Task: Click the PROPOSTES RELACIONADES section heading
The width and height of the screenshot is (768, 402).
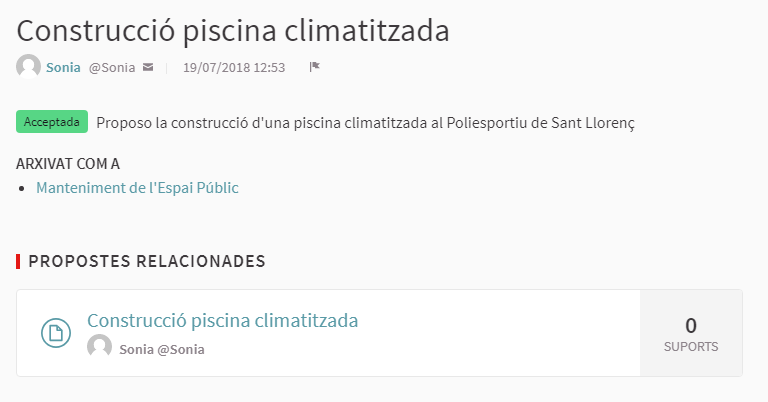Action: tap(146, 262)
